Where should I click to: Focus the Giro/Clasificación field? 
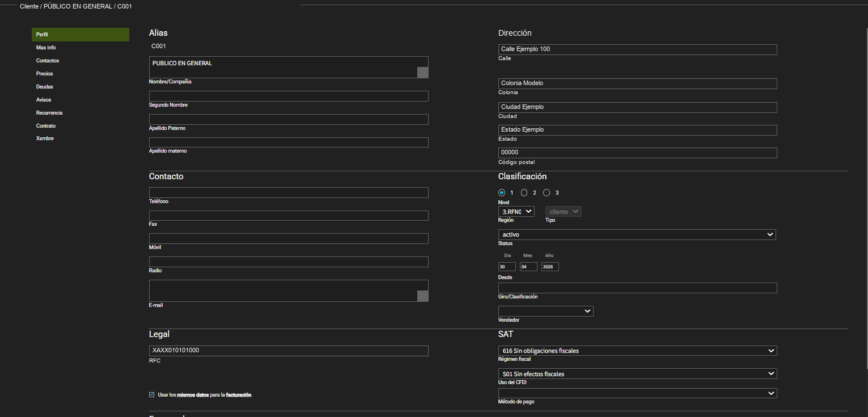pos(638,288)
